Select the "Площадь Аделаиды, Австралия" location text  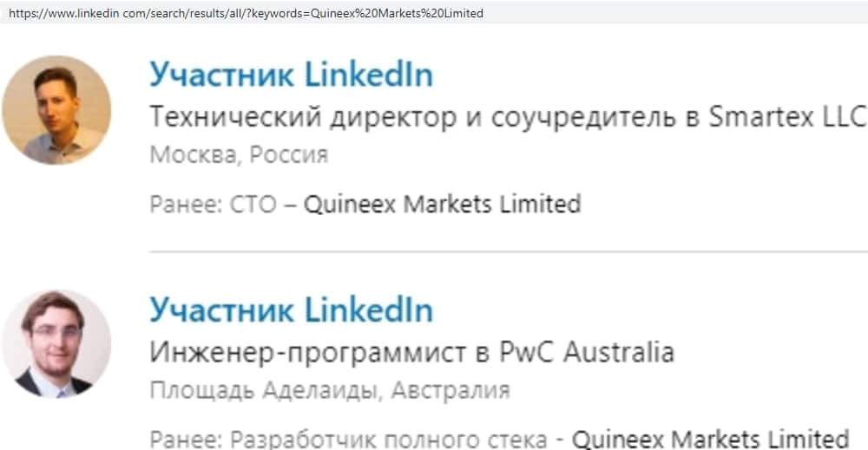point(330,390)
